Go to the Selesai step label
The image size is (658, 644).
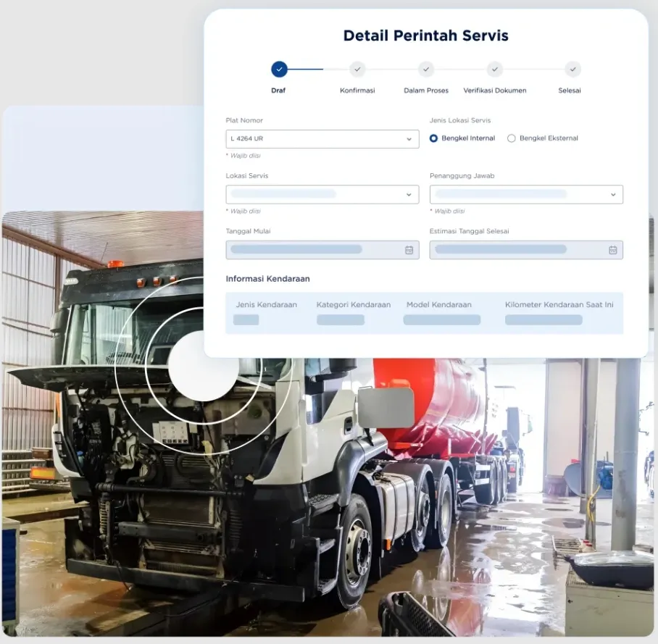pyautogui.click(x=570, y=91)
